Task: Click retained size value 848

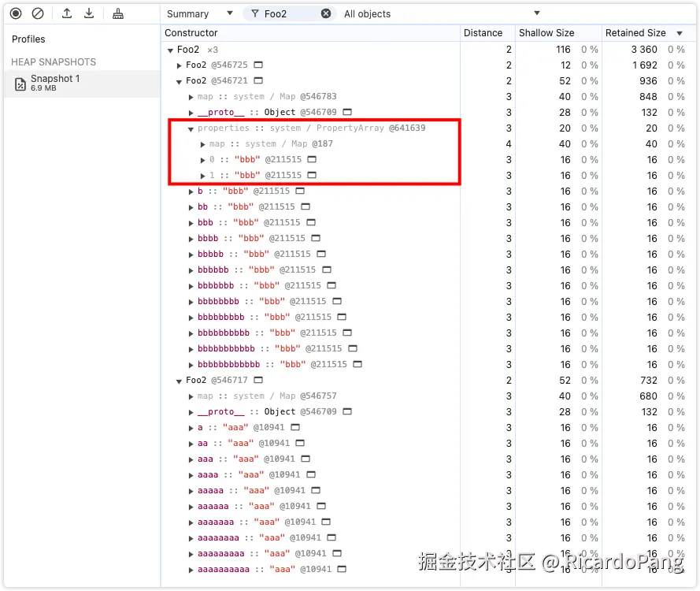Action: (x=648, y=96)
